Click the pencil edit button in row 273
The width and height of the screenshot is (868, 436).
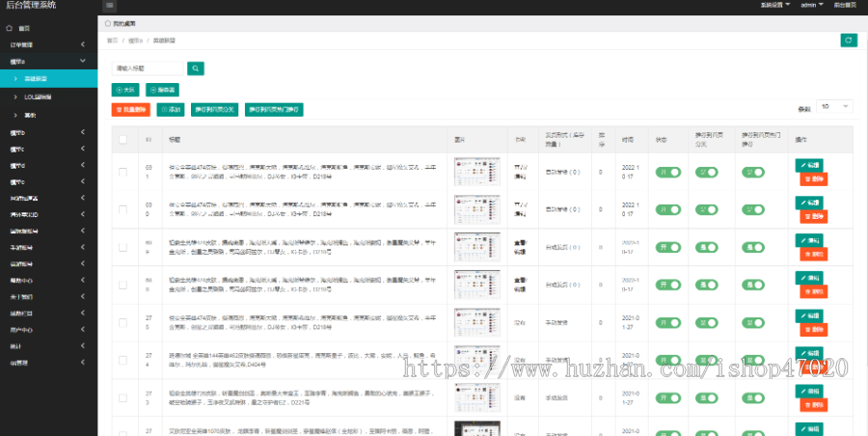(809, 391)
